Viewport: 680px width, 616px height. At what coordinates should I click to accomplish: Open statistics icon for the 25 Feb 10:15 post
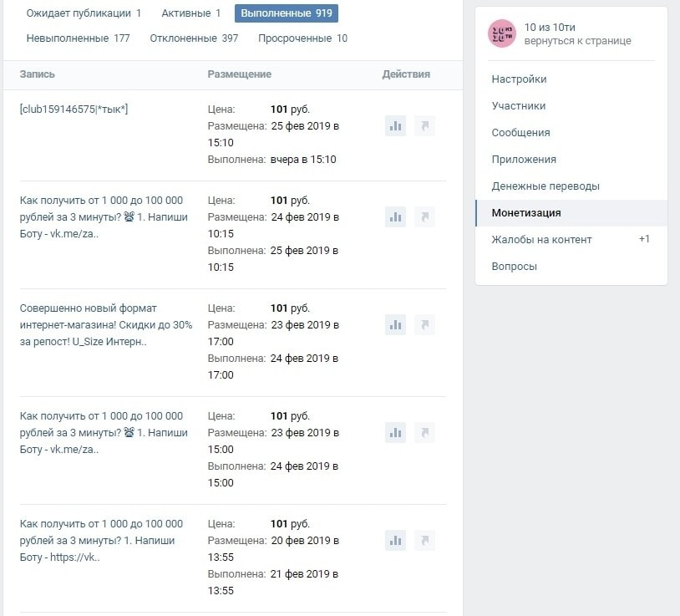coord(395,217)
